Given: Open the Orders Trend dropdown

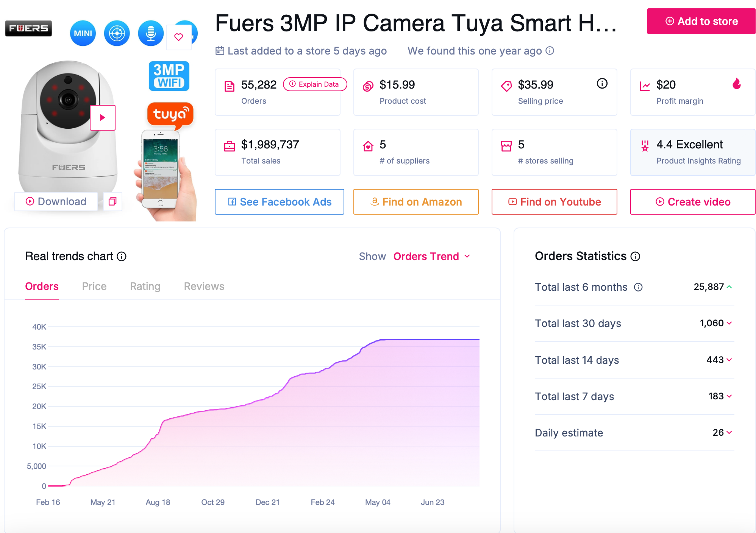Looking at the screenshot, I should point(432,256).
